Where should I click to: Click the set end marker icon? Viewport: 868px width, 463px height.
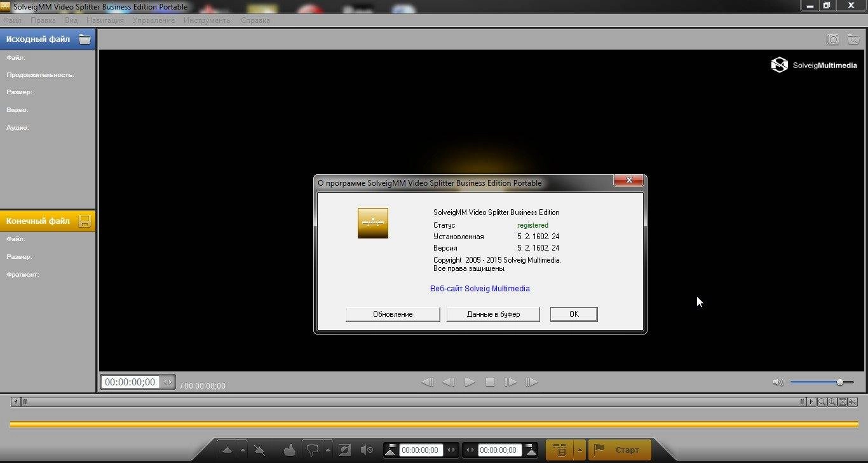coord(531,450)
